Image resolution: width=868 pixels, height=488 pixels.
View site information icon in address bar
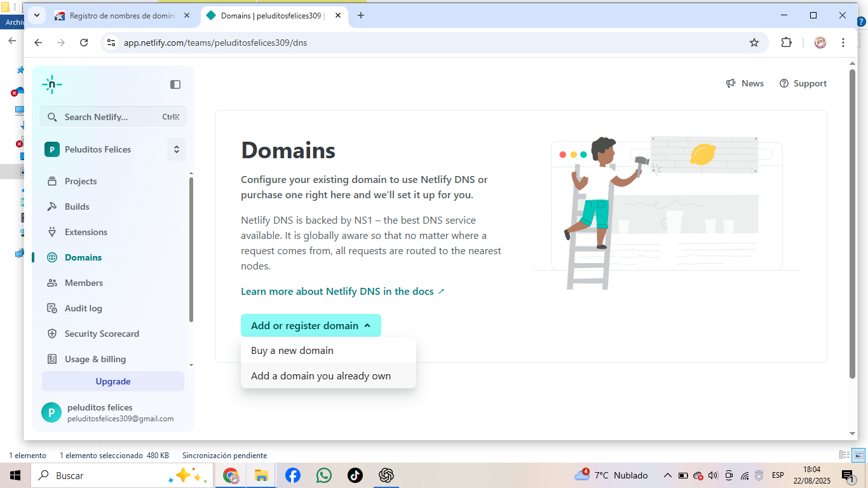[x=111, y=43]
